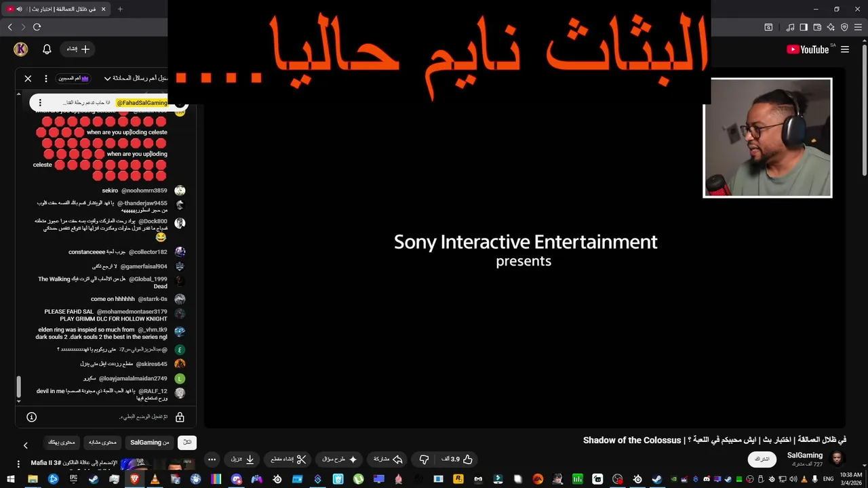Open YouTube notifications bell
Image resolution: width=868 pixels, height=488 pixels.
(x=47, y=49)
